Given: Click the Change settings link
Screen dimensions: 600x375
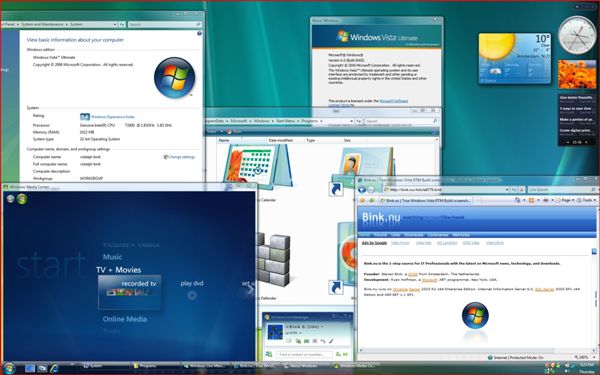Looking at the screenshot, I should [179, 157].
